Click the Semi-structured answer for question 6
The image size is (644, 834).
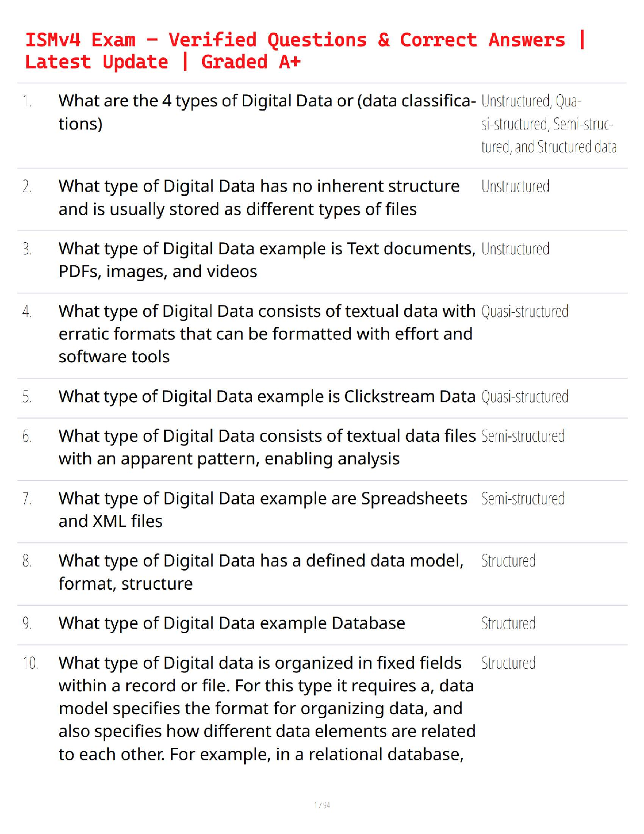[523, 436]
